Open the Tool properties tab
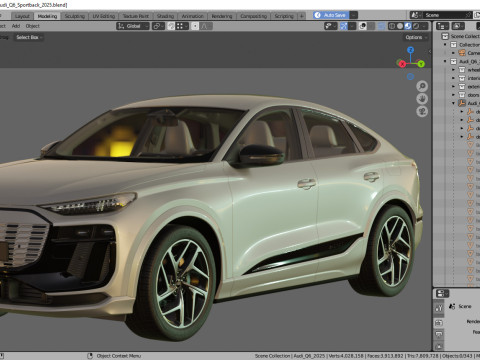480x360 pixels. pos(439,309)
